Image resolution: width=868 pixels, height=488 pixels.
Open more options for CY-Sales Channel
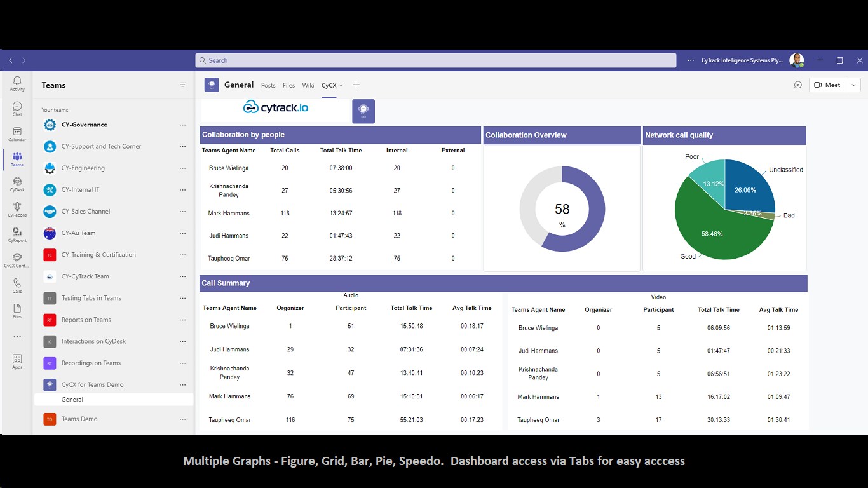coord(182,212)
